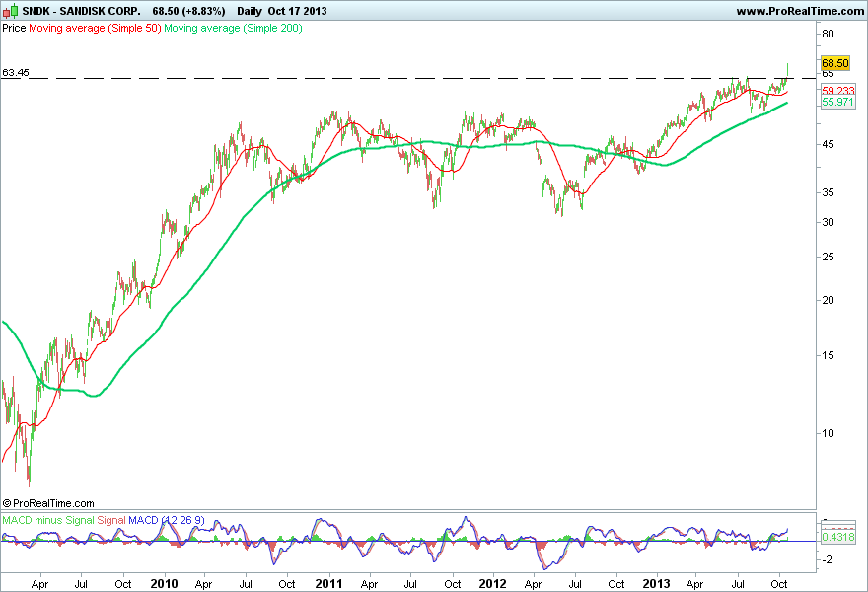Image resolution: width=868 pixels, height=592 pixels.
Task: Click the Daily timeframe label
Action: click(x=250, y=11)
